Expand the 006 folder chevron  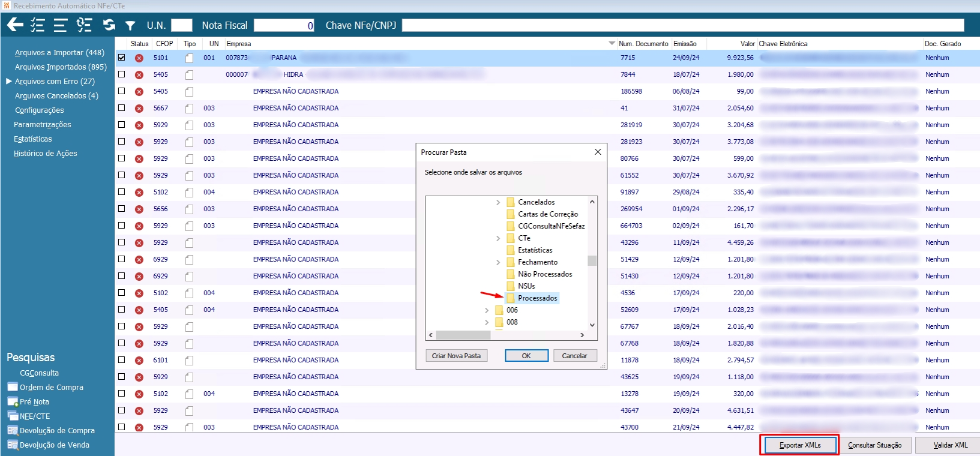tap(487, 310)
